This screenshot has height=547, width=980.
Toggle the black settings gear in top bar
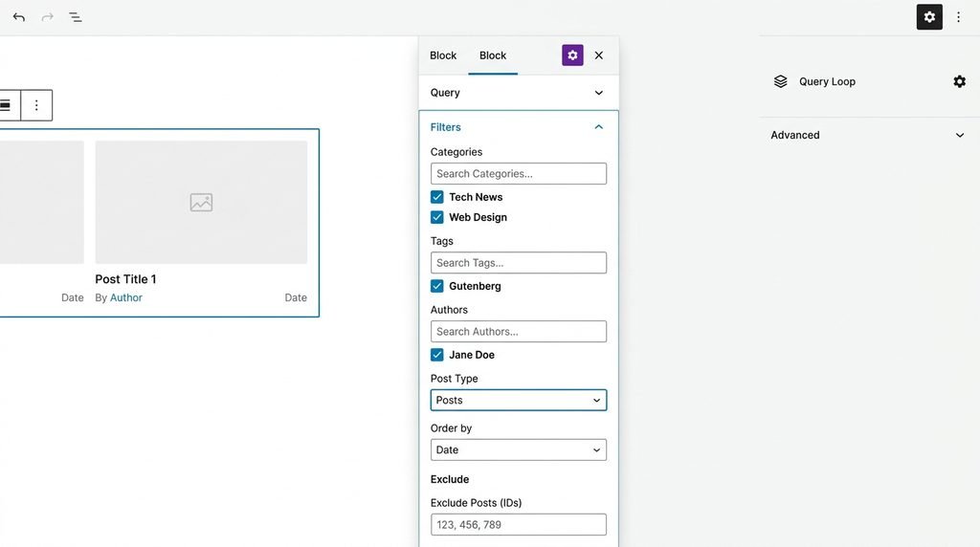pos(929,17)
